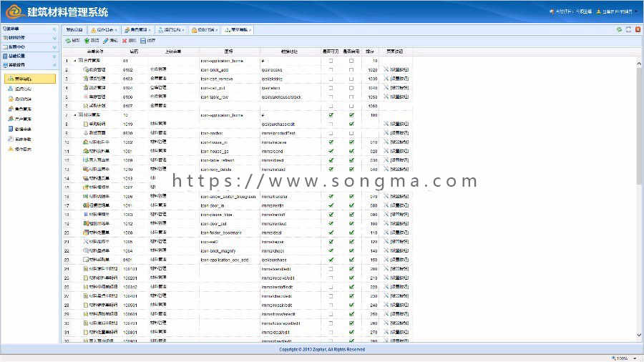Collapse the tree node with code 01
This screenshot has height=362, width=644.
coord(75,60)
